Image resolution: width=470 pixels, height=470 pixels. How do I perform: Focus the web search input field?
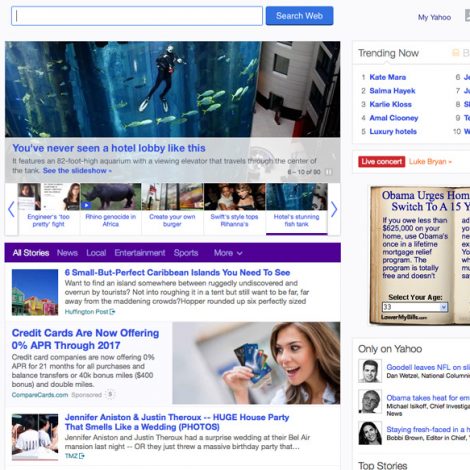(x=137, y=16)
